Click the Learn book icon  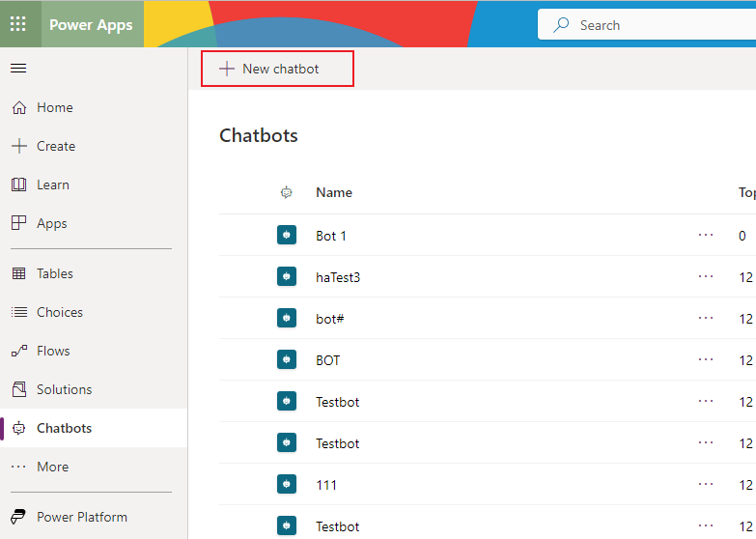click(18, 184)
